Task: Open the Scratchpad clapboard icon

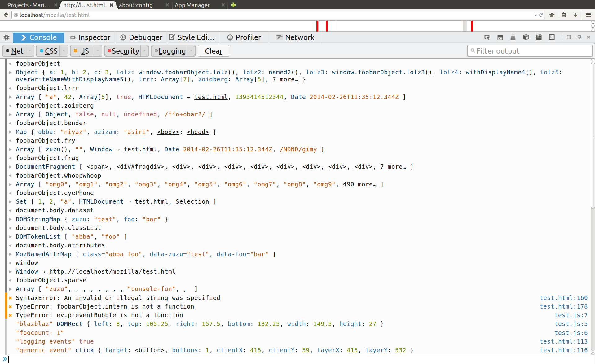Action: [539, 37]
